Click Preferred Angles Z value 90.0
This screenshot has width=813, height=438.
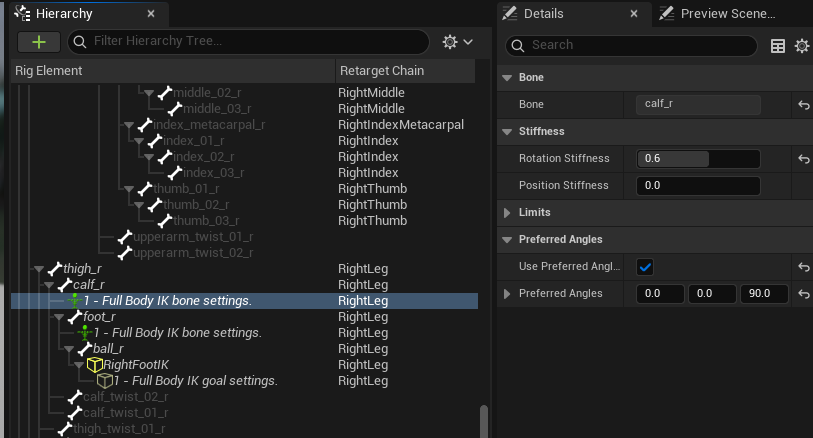coord(764,293)
